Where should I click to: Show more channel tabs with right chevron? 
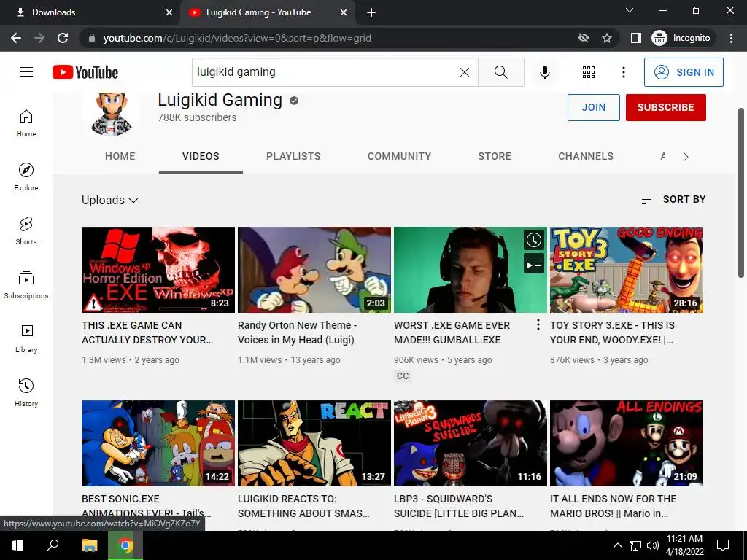686,157
